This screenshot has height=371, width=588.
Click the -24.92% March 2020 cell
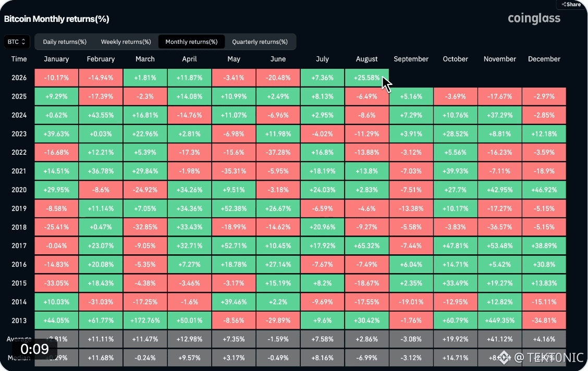click(x=145, y=190)
